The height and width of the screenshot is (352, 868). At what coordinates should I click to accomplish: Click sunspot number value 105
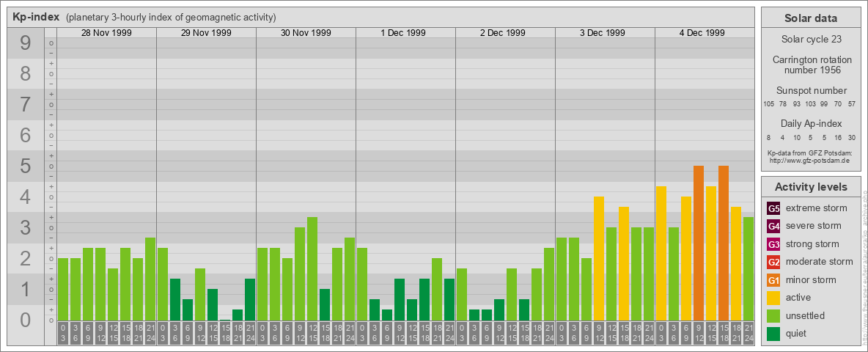coord(768,104)
